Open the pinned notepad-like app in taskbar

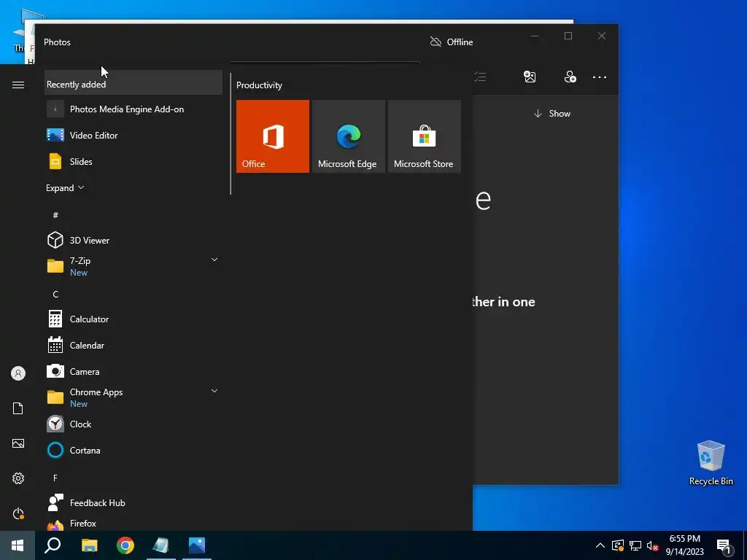tap(161, 545)
